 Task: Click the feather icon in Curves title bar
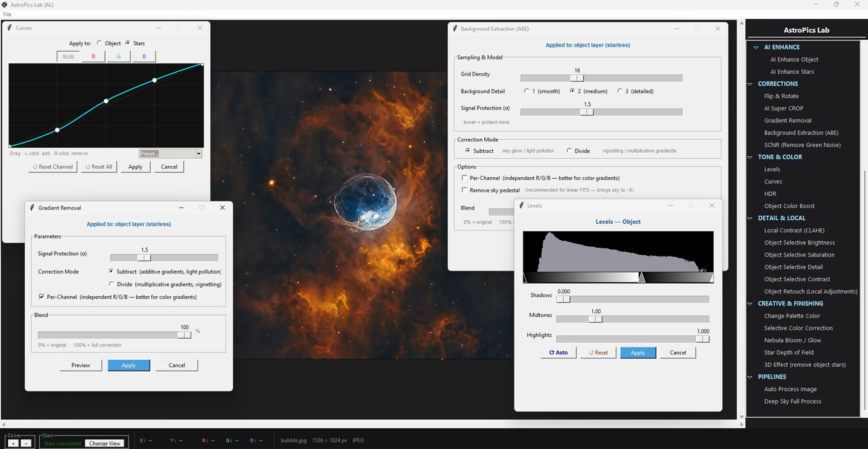(x=10, y=28)
